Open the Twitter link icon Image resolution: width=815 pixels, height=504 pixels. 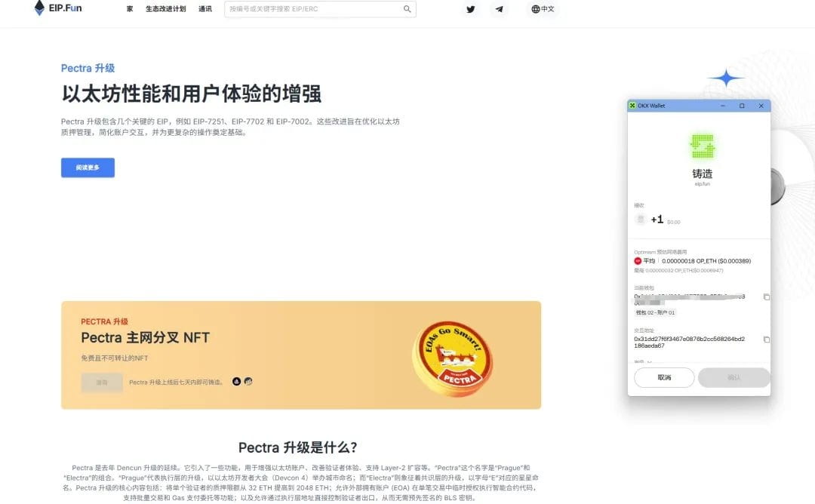pyautogui.click(x=470, y=9)
